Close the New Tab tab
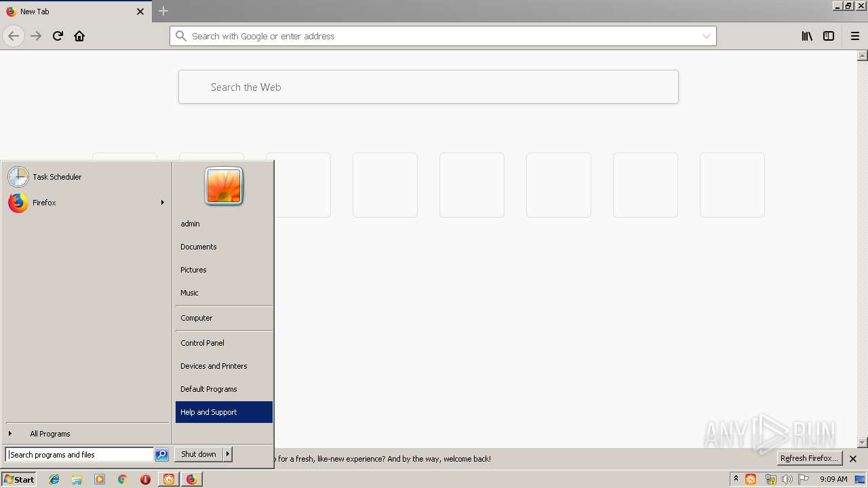Screen dimensions: 868x488 [x=140, y=12]
